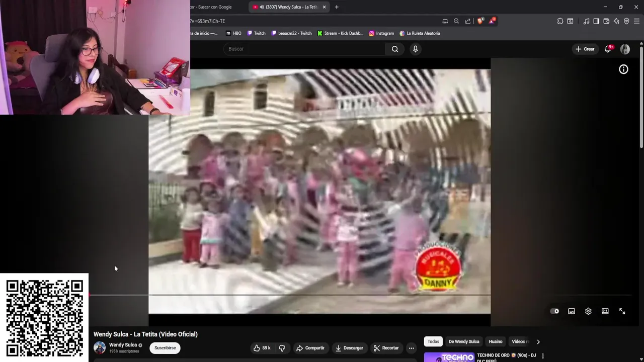Select the partially shown Videos filter chip

click(x=519, y=342)
